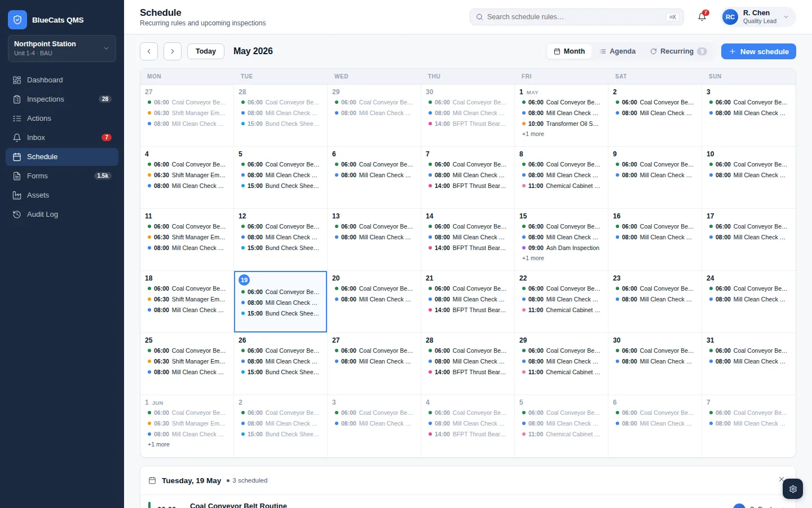Viewport: 812px width, 508px height.
Task: Select Schedule in the sidebar
Action: [x=62, y=157]
